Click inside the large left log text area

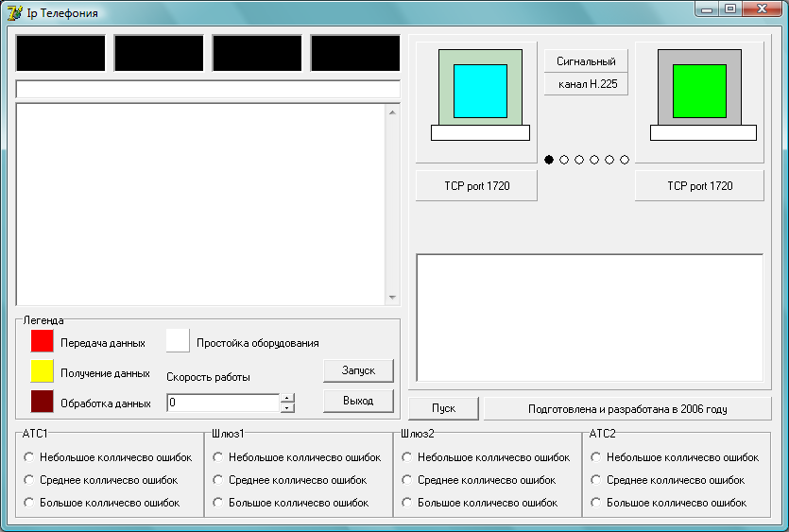coord(201,204)
